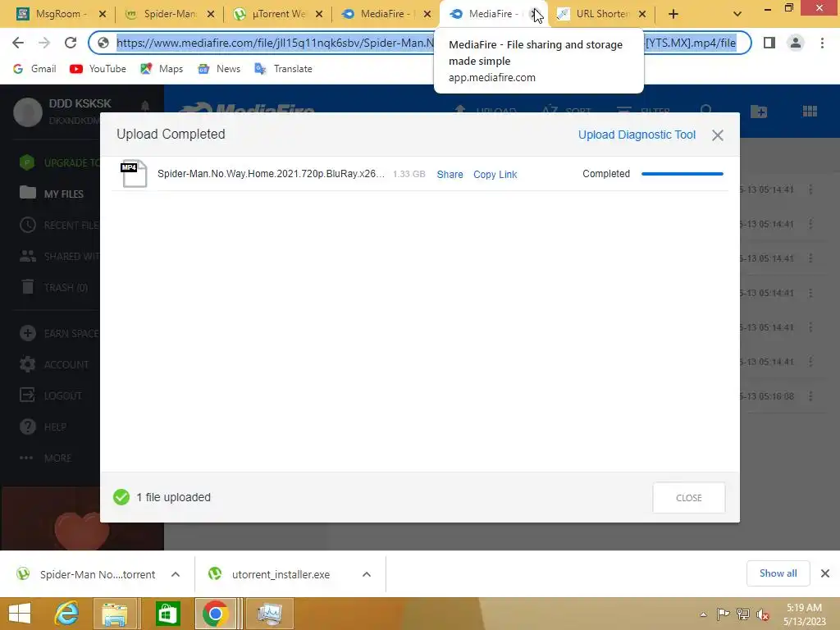Click the MediaFire new folder icon
Screen dimensions: 840x630
coord(759,112)
